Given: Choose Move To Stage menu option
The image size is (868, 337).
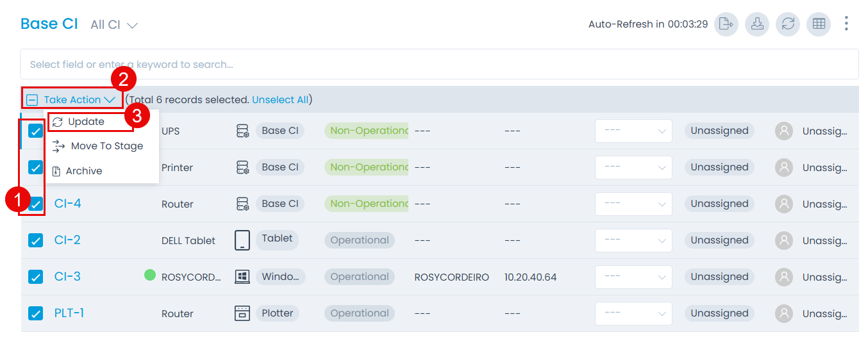Looking at the screenshot, I should [x=106, y=146].
